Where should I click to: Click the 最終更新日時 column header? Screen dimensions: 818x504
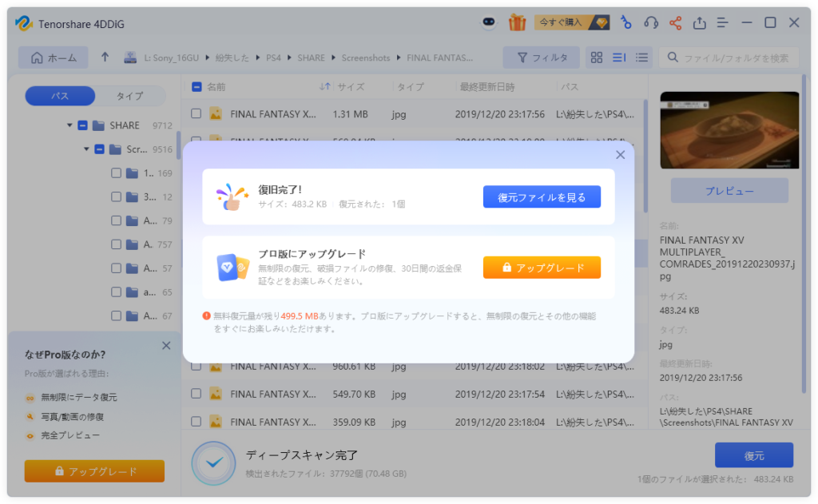pos(486,87)
